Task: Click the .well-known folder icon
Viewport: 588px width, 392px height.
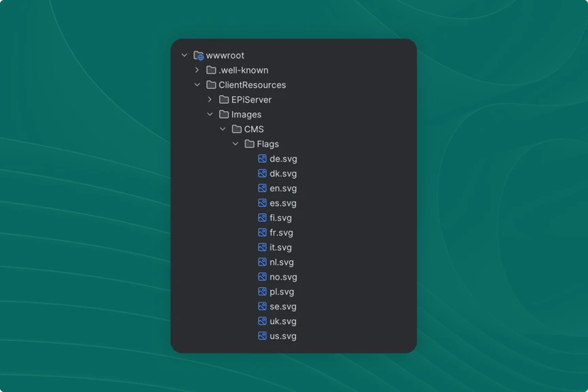Action: click(x=211, y=70)
